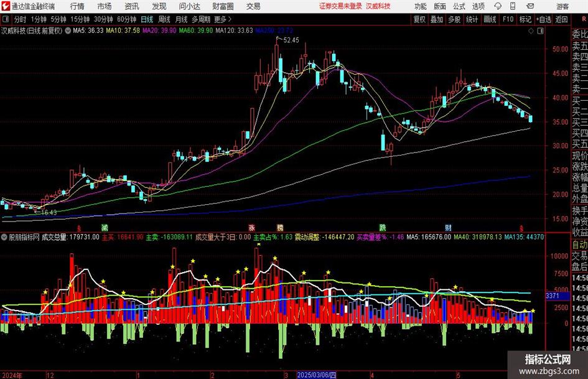588x379 pixels.
Task: Click the 成交总量 179731.00 value
Action: pos(70,237)
